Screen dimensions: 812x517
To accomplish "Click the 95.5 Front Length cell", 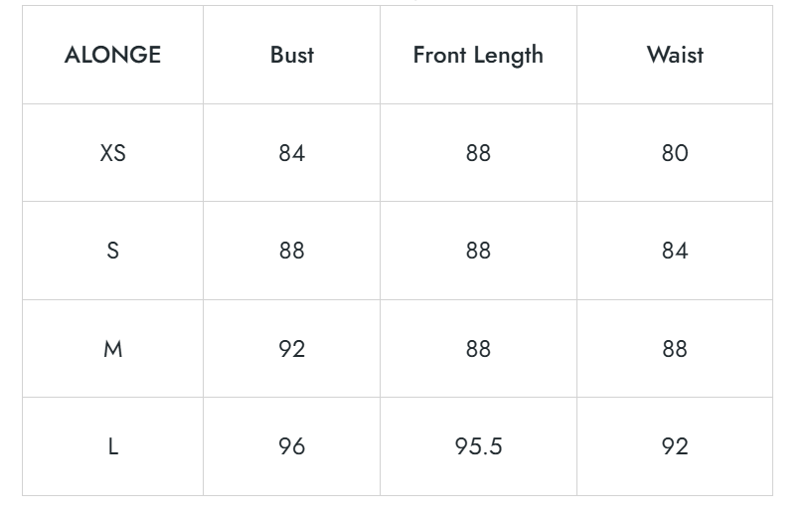I will (478, 446).
